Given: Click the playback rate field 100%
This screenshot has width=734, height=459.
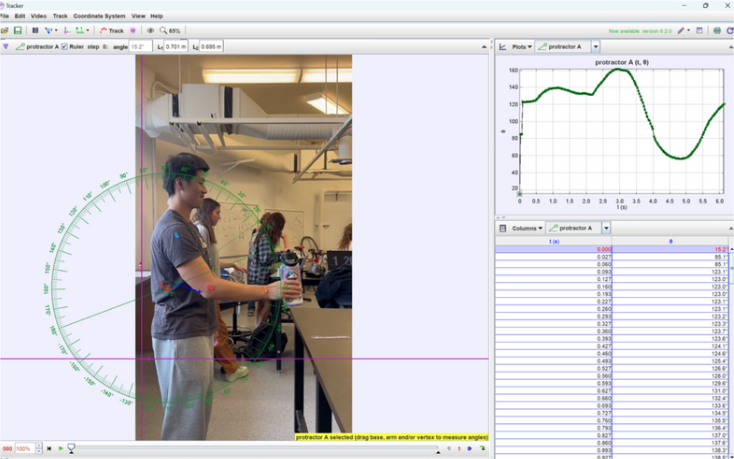Looking at the screenshot, I should (x=25, y=449).
